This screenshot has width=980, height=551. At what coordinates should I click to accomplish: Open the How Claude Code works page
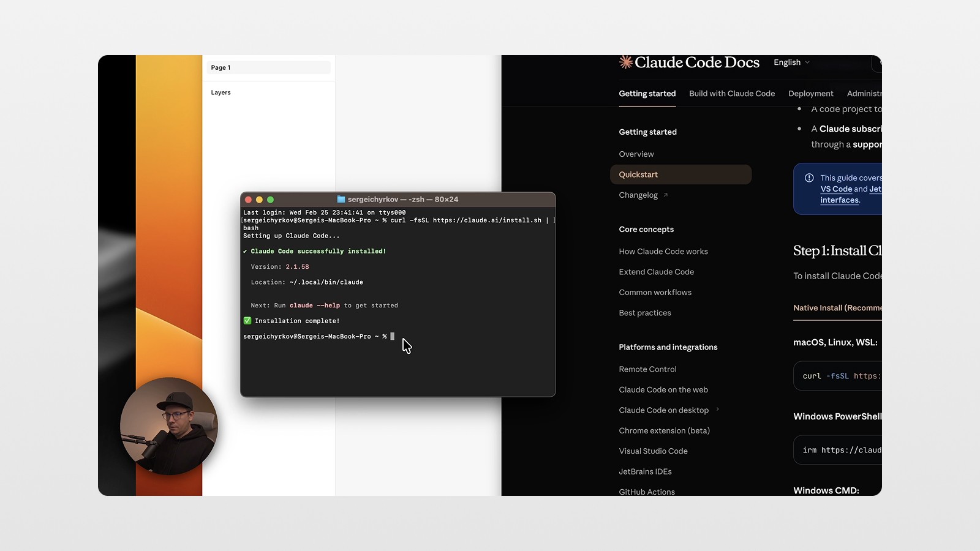663,251
